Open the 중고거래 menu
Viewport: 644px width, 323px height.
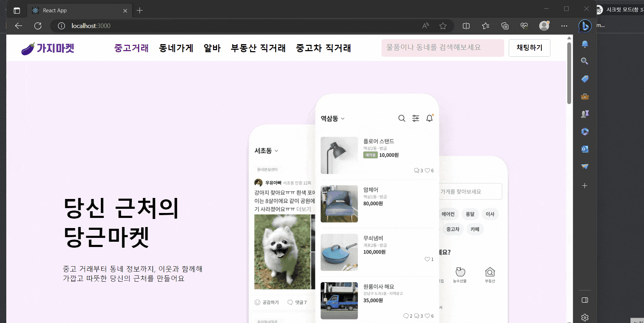tap(131, 48)
